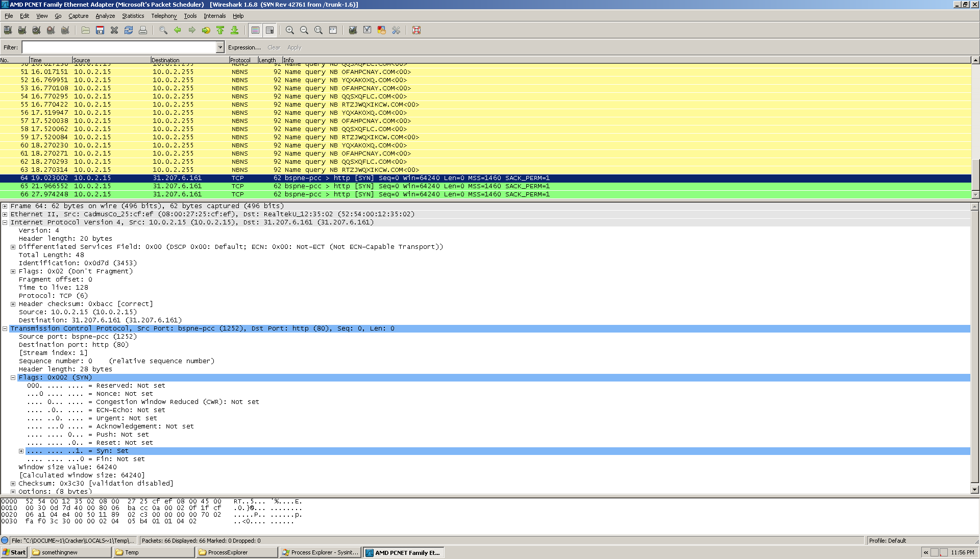Click Windows Start button
Viewport: 980px width, 559px height.
coord(14,552)
